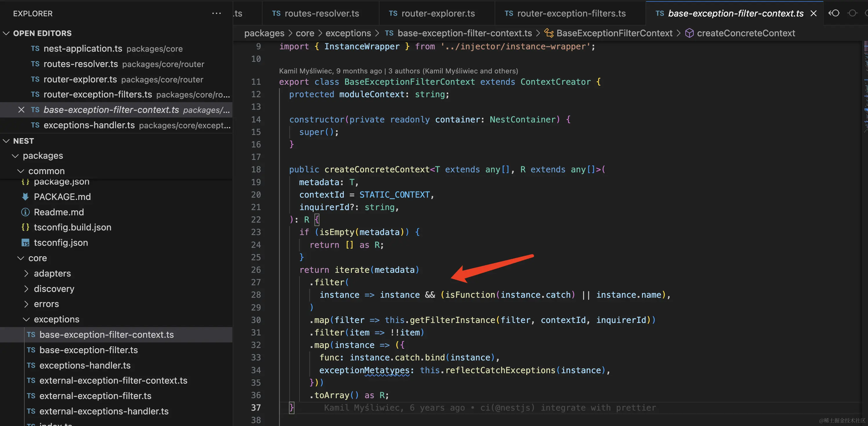Click NestContainer type in constructor
868x426 pixels.
coord(522,119)
